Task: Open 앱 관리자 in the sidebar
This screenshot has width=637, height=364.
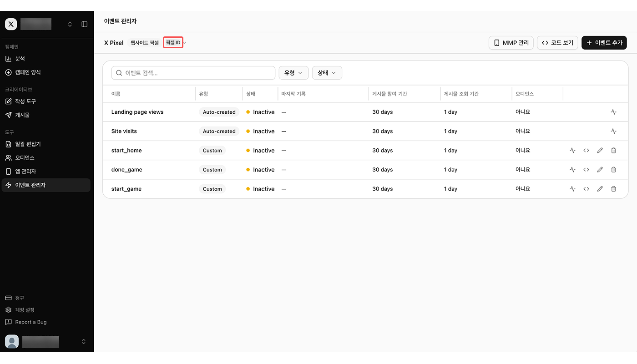Action: pyautogui.click(x=46, y=172)
